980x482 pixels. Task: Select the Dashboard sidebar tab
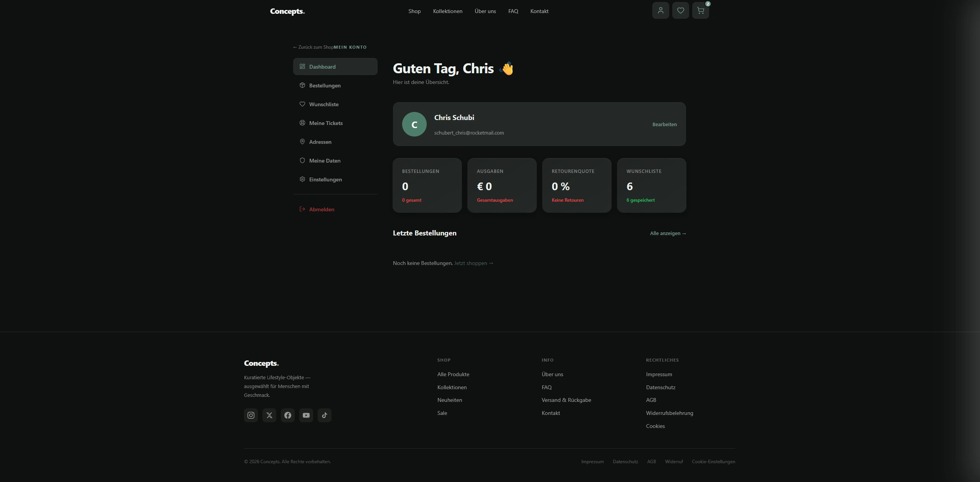point(335,66)
